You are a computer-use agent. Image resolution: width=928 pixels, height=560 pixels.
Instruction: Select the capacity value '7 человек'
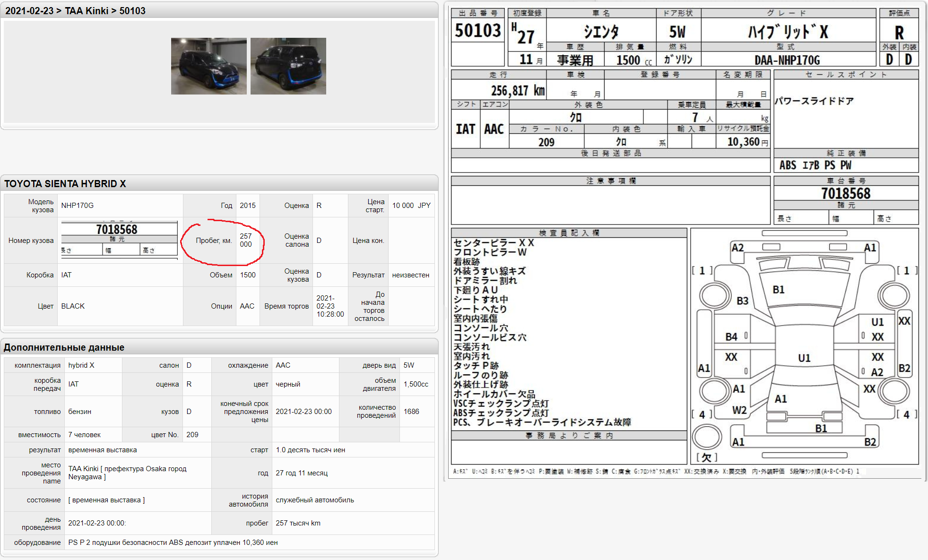85,435
